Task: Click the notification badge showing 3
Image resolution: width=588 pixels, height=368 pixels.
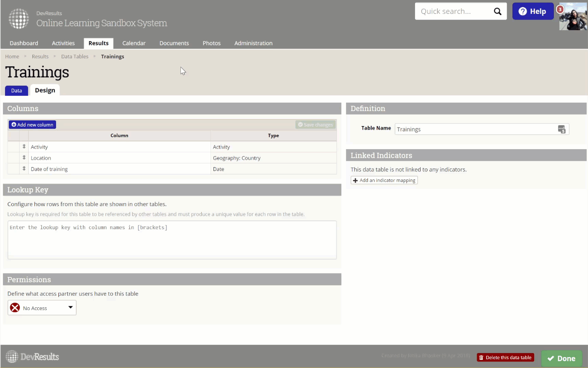Action: tap(560, 10)
